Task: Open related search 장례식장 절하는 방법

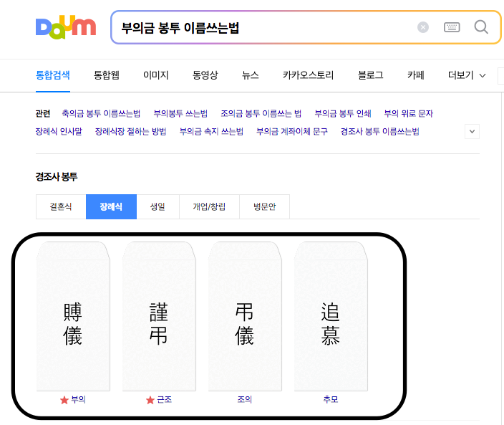Action: 130,131
